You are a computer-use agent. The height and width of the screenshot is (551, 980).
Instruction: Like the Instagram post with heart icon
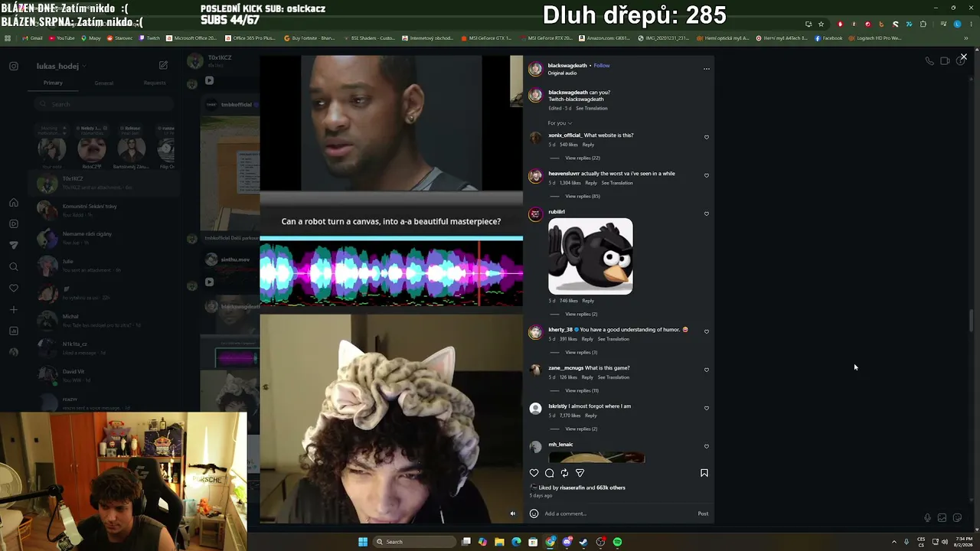[534, 473]
